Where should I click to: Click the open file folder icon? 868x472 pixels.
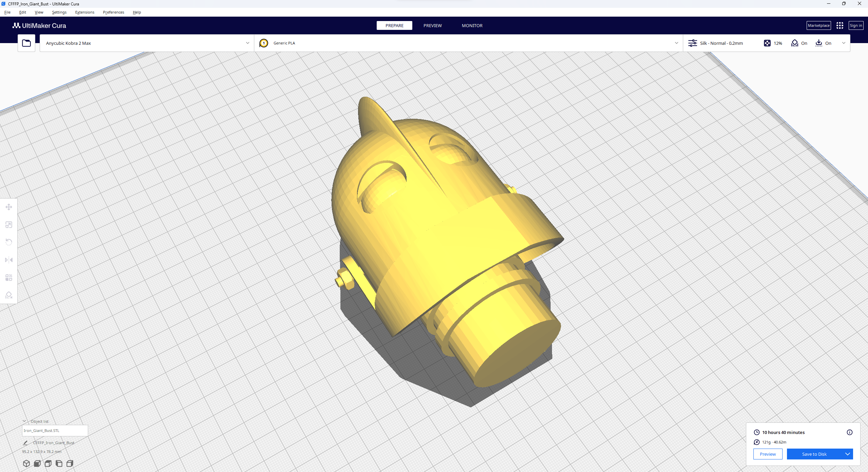click(x=26, y=43)
